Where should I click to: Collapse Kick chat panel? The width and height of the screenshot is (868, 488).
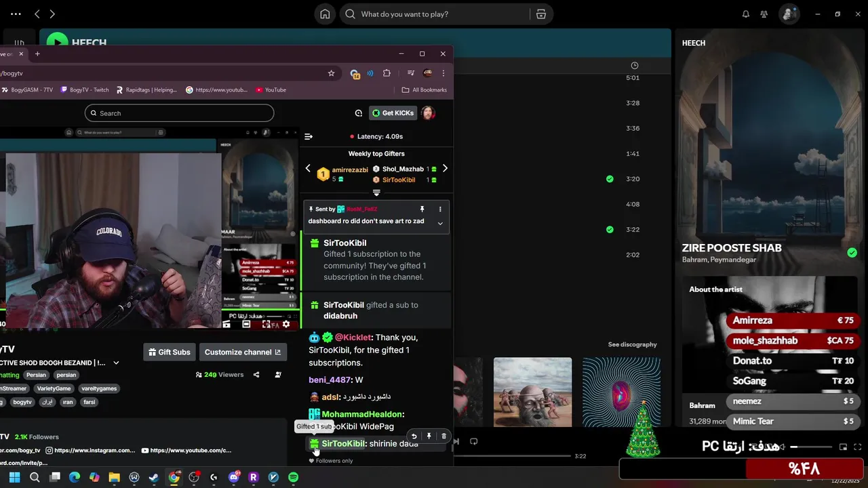pyautogui.click(x=309, y=136)
